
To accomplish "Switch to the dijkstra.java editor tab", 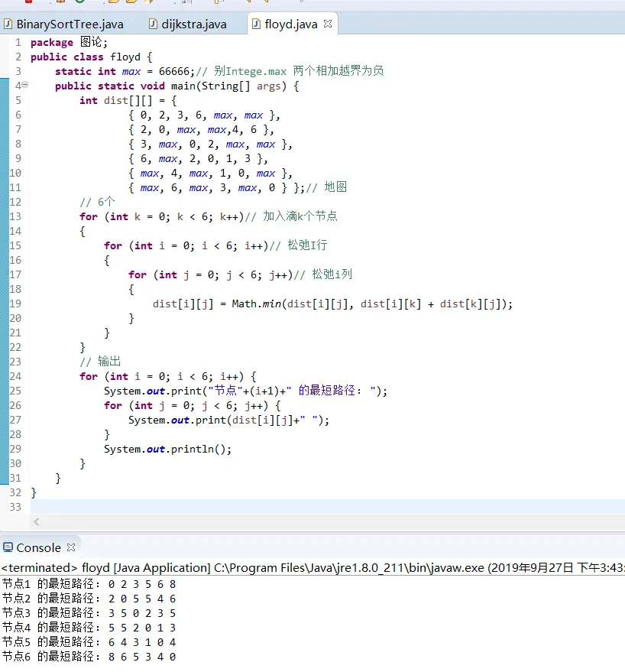I will 188,24.
